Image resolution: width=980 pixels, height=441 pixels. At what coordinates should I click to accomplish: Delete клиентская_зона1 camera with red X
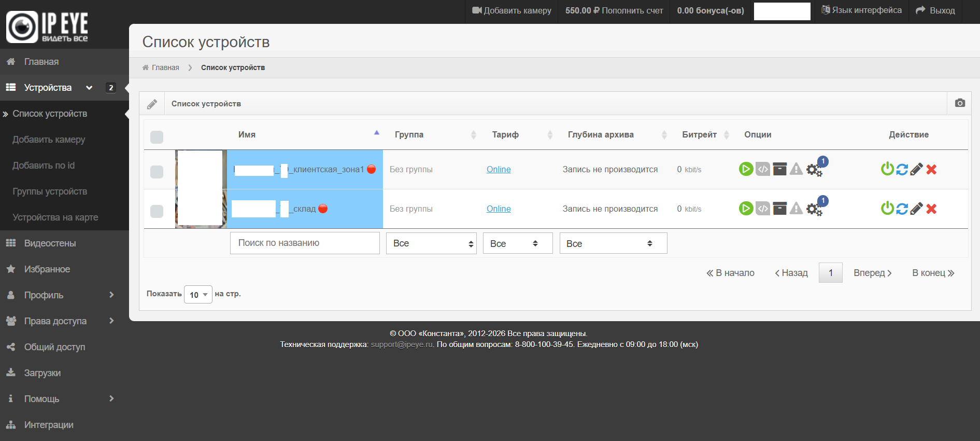point(931,169)
